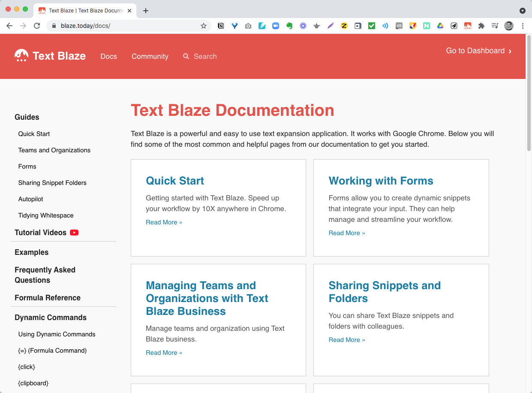Click the gray US extension icon
This screenshot has width=532, height=393.
(x=399, y=26)
